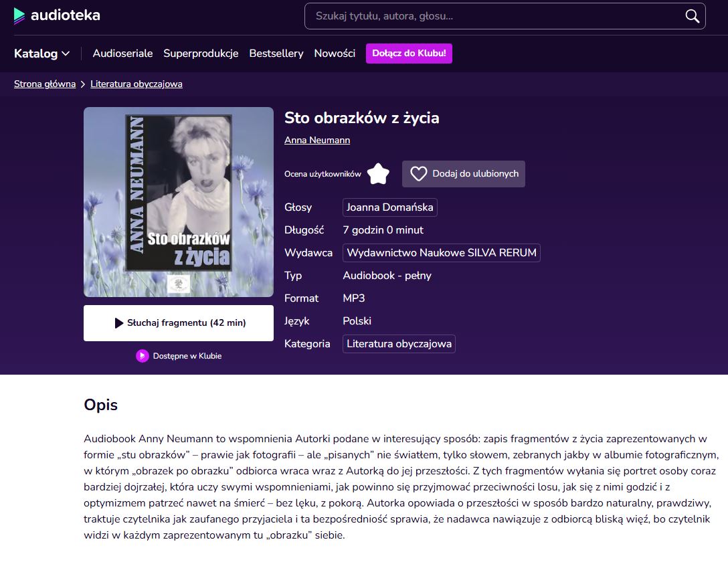Open the Superprodukcje section

point(201,54)
